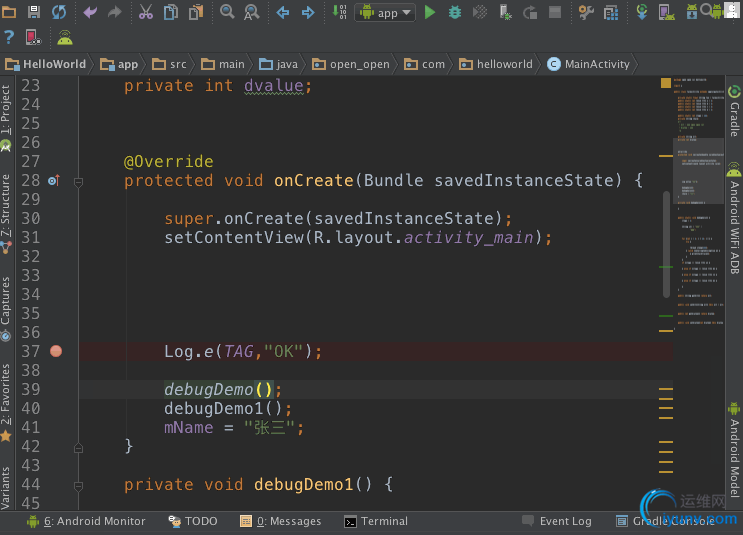This screenshot has height=535, width=743.
Task: Select the helloworld package breadcrumb
Action: 496,64
